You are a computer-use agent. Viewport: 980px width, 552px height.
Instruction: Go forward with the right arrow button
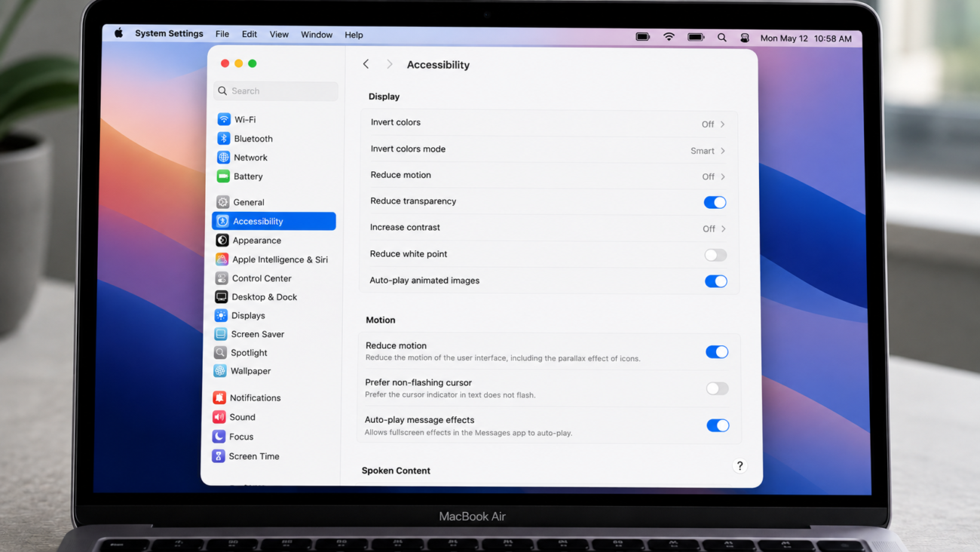click(389, 64)
